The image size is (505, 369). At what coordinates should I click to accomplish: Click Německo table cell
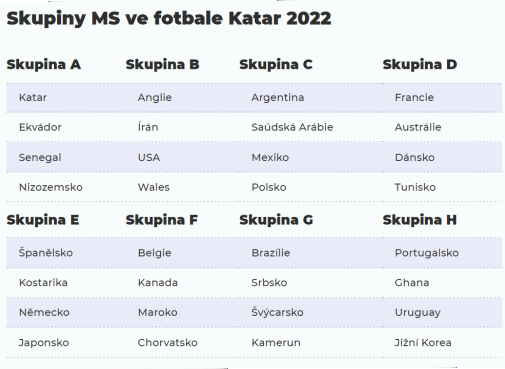click(44, 312)
